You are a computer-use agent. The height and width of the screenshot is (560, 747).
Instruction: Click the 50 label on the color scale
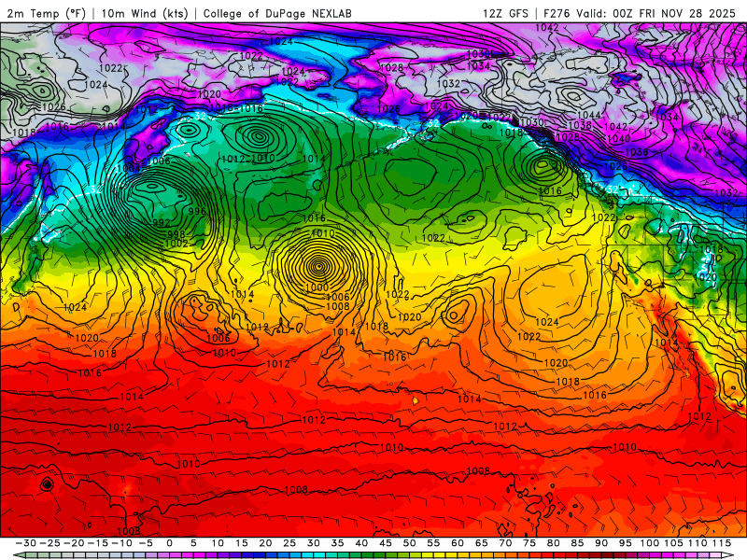pos(409,543)
